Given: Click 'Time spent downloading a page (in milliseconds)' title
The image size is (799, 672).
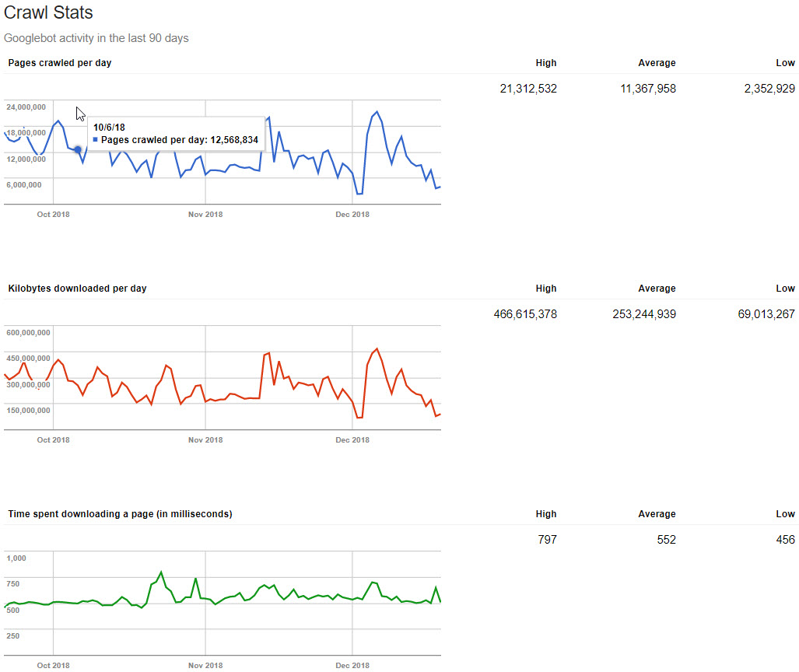Looking at the screenshot, I should [121, 514].
